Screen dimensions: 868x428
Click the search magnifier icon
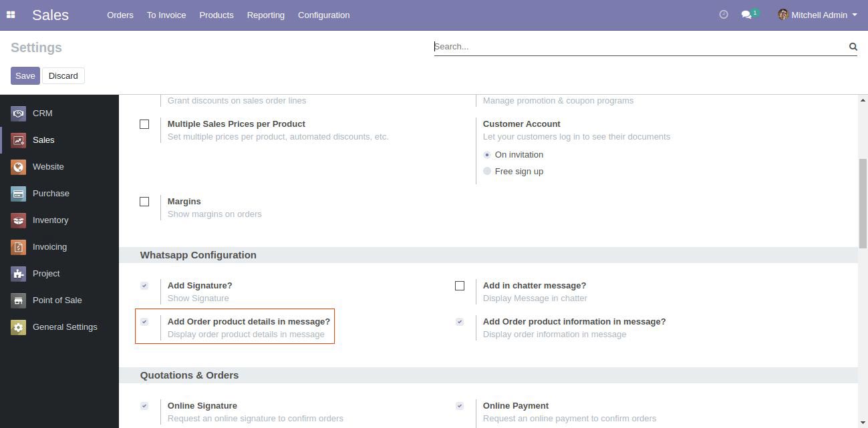click(x=853, y=47)
